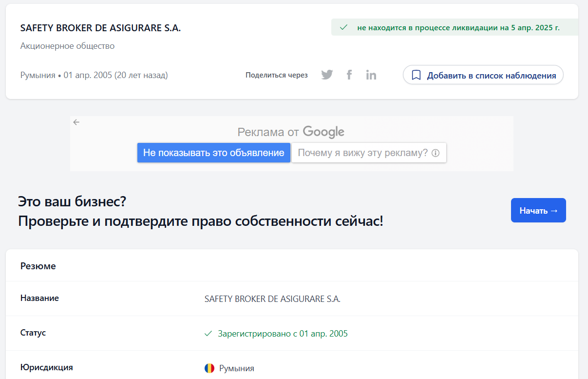Click 'Почему я вижу эту рекламу?' button

(x=369, y=153)
